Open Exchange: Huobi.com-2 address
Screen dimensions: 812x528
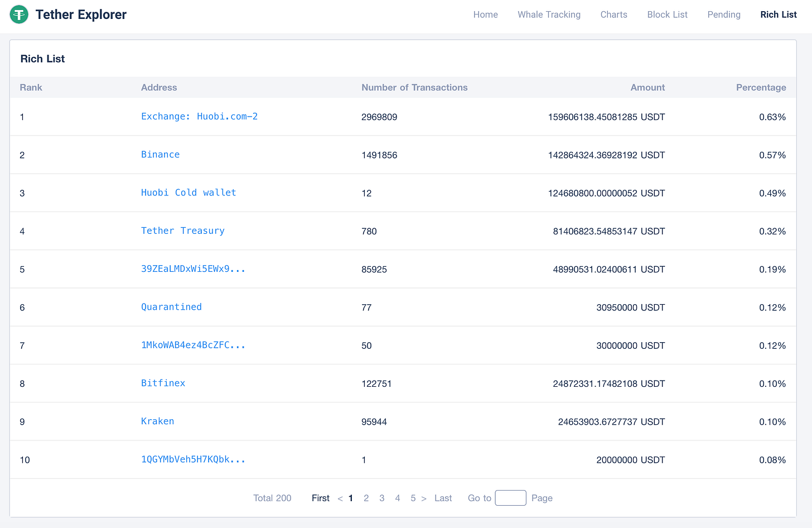(x=199, y=117)
